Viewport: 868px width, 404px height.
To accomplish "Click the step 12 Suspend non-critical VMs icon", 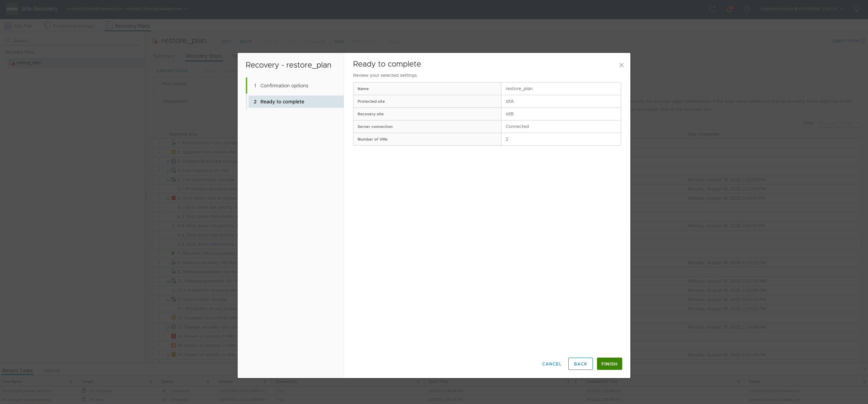I will 174,318.
